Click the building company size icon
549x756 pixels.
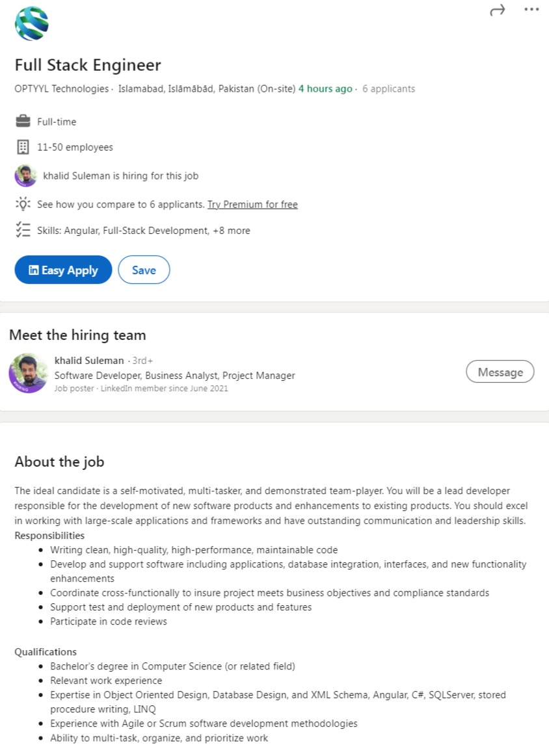tap(23, 147)
